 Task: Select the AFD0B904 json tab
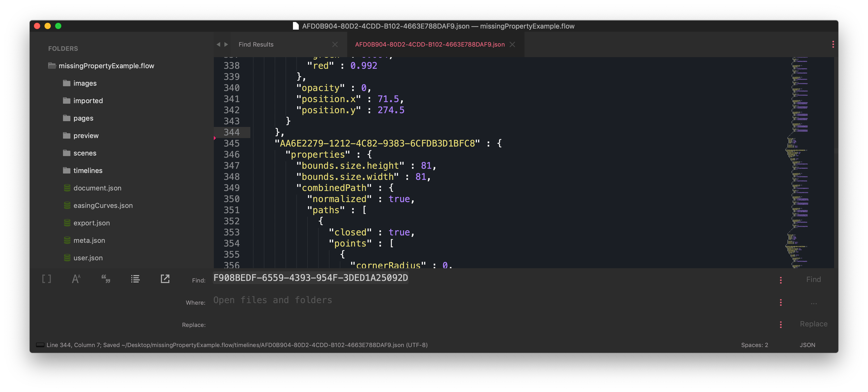coord(430,44)
